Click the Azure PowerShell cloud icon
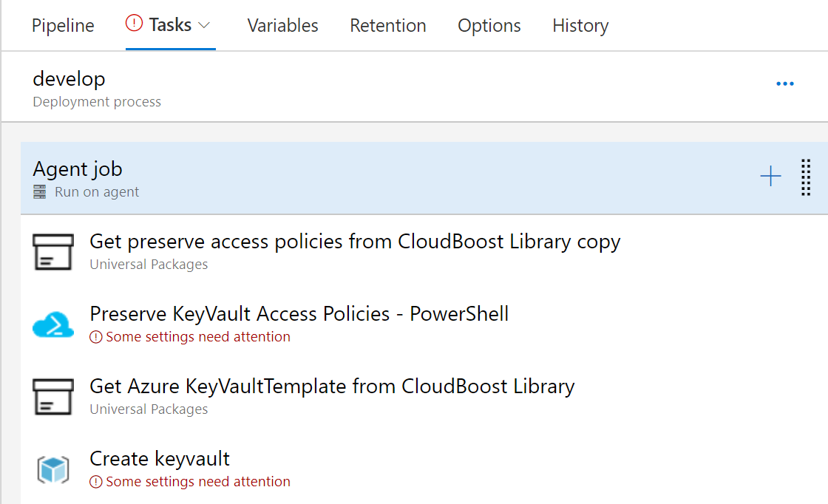The height and width of the screenshot is (504, 828). pos(53,324)
